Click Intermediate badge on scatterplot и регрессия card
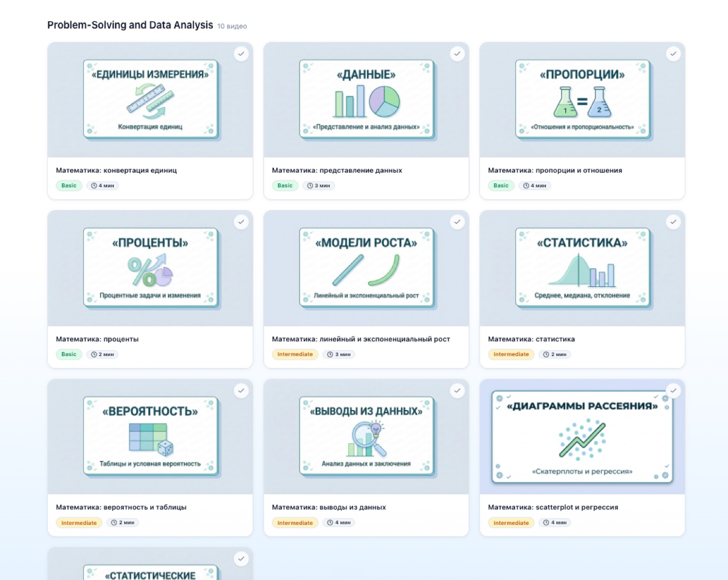The image size is (728, 580). [511, 523]
